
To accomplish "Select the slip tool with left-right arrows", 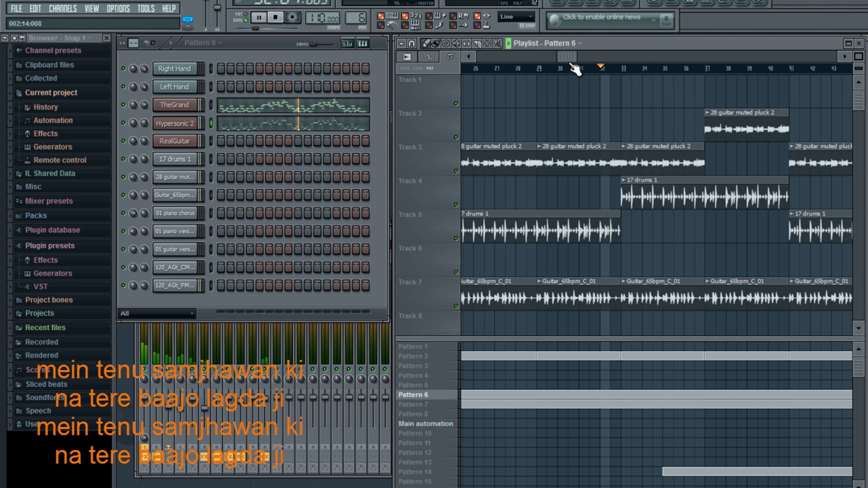I will tap(467, 43).
